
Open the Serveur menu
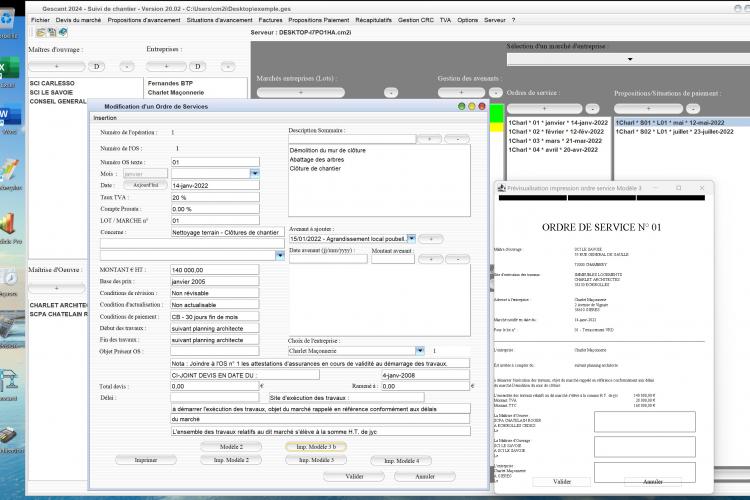click(495, 20)
